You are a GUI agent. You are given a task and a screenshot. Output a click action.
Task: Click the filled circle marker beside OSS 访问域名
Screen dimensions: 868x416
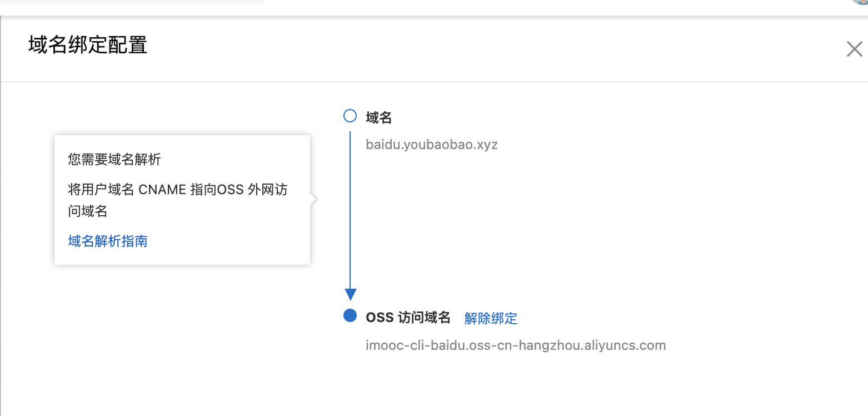point(350,316)
